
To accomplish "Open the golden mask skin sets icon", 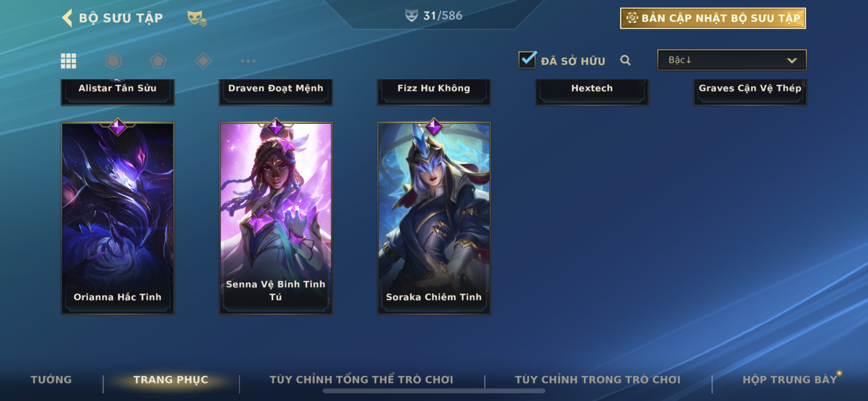I will (197, 18).
